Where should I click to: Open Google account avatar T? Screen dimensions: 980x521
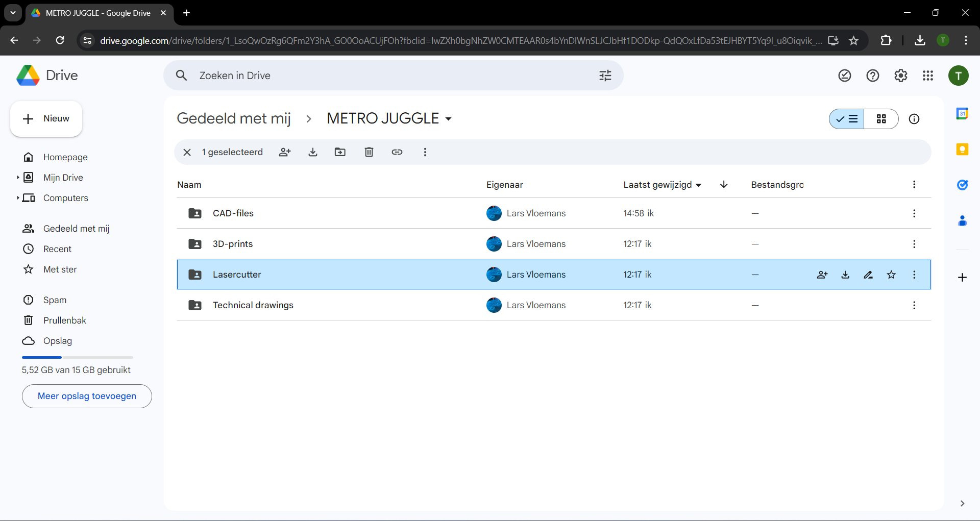tap(959, 76)
